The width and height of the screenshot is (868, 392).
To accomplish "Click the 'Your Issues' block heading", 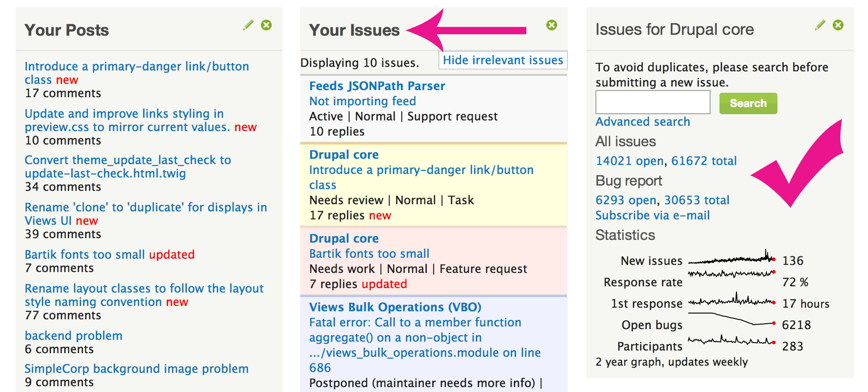I will point(354,30).
